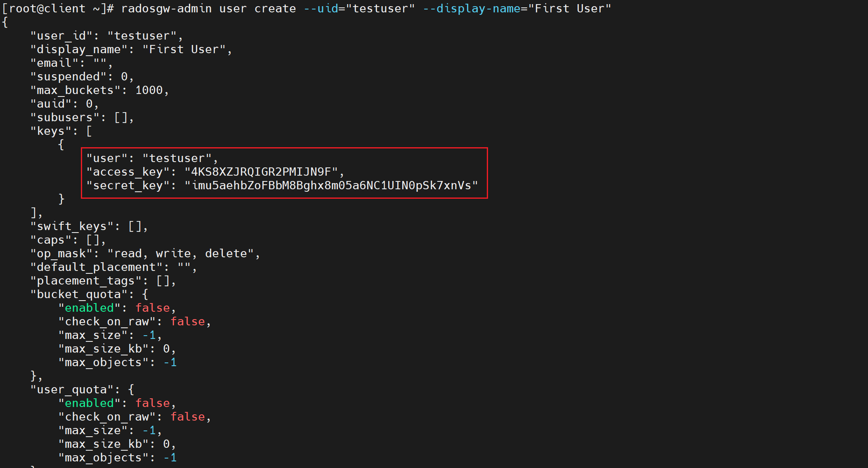
Task: Click the "user_id" field line
Action: pos(106,36)
